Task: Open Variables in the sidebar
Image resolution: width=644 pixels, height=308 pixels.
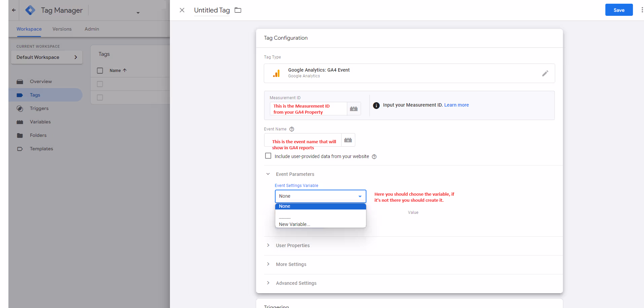Action: (x=40, y=122)
